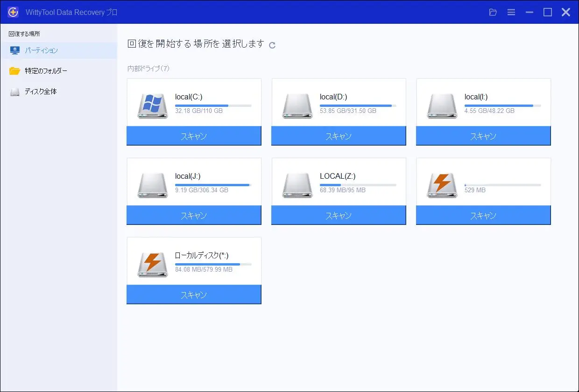Click the WittyTool app logo icon
This screenshot has width=579, height=392.
pos(13,12)
